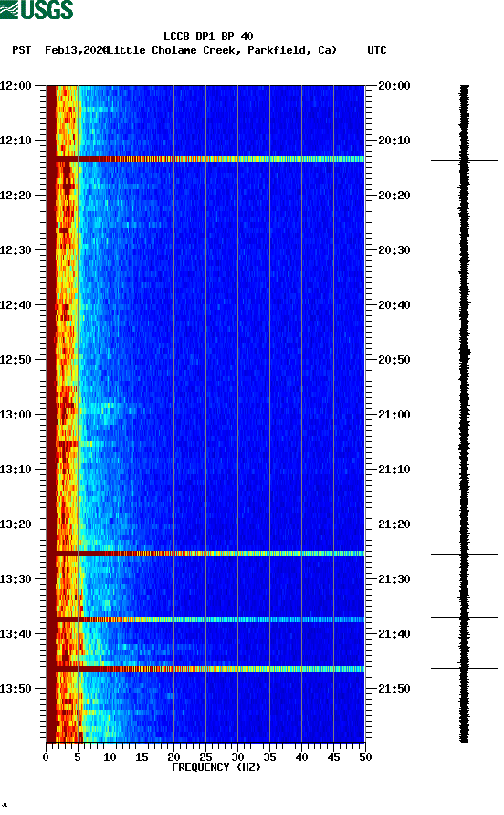Click the seismogram event tick line near 21:46 UTC
This screenshot has height=815, width=504.
pyautogui.click(x=464, y=669)
